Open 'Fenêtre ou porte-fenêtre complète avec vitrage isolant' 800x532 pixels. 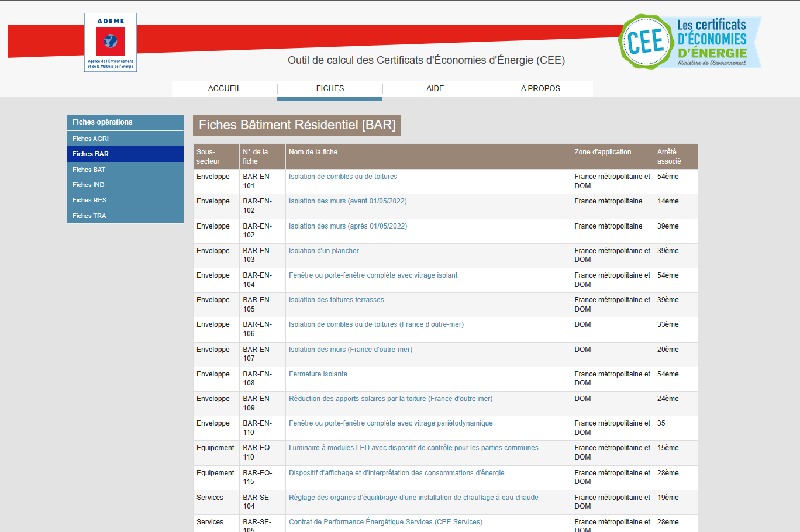[x=373, y=275]
